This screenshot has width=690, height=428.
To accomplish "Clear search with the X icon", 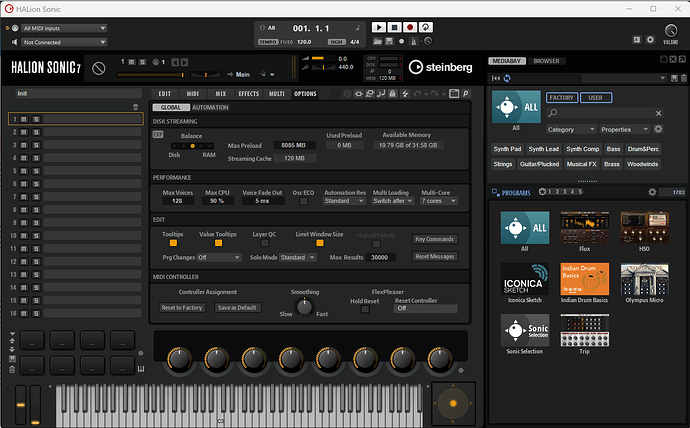I will click(x=658, y=113).
